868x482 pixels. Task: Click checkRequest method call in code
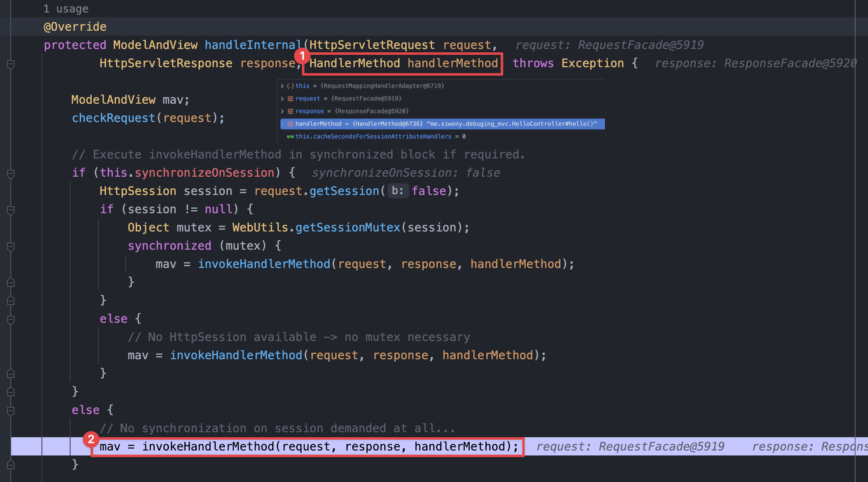113,118
